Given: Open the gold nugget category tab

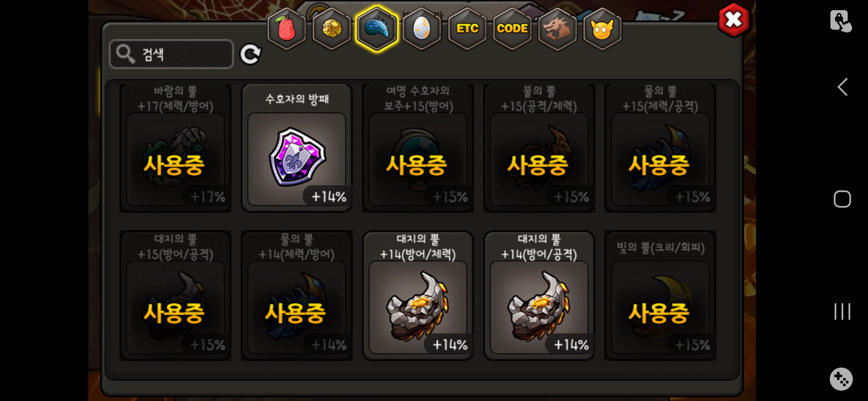Looking at the screenshot, I should 332,29.
